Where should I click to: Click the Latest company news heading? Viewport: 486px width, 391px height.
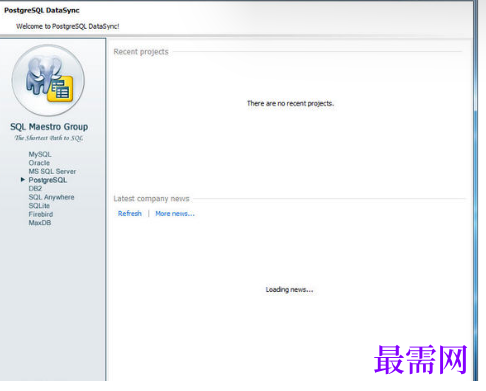151,199
